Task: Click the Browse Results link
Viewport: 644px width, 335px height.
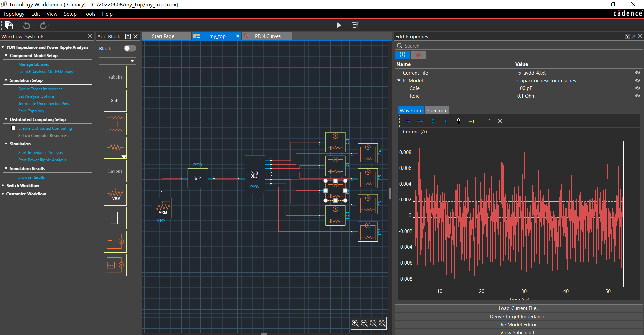Action: tap(32, 177)
